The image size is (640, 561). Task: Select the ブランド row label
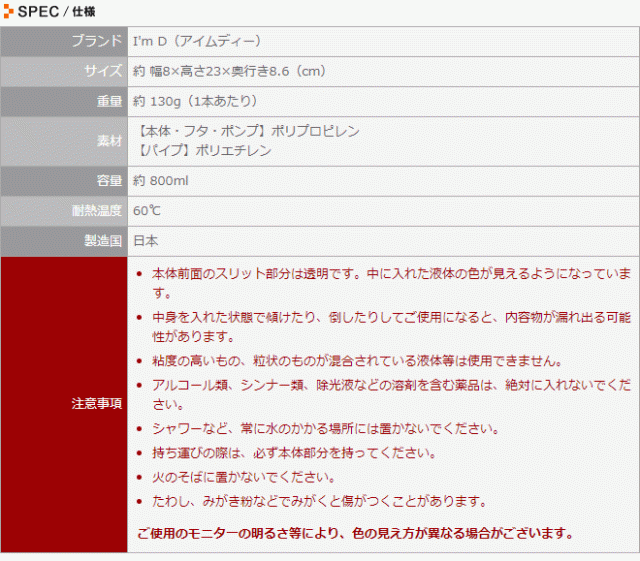[97, 41]
